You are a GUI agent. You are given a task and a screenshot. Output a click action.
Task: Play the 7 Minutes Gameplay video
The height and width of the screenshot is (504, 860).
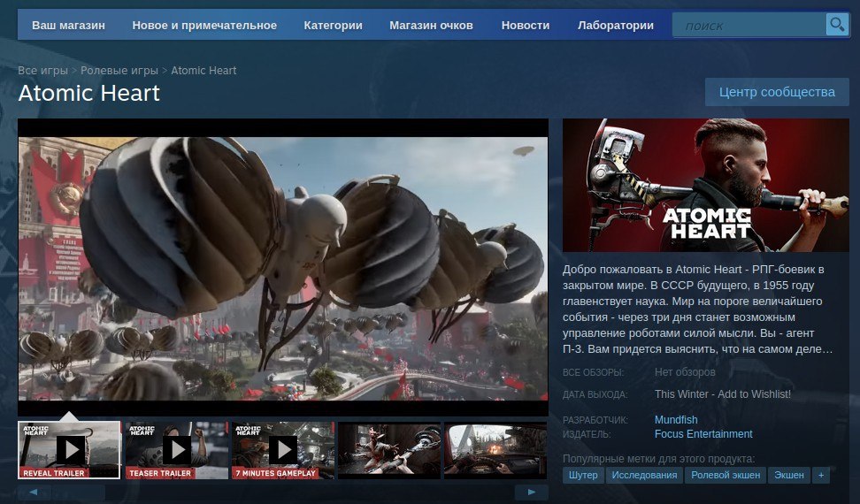283,450
